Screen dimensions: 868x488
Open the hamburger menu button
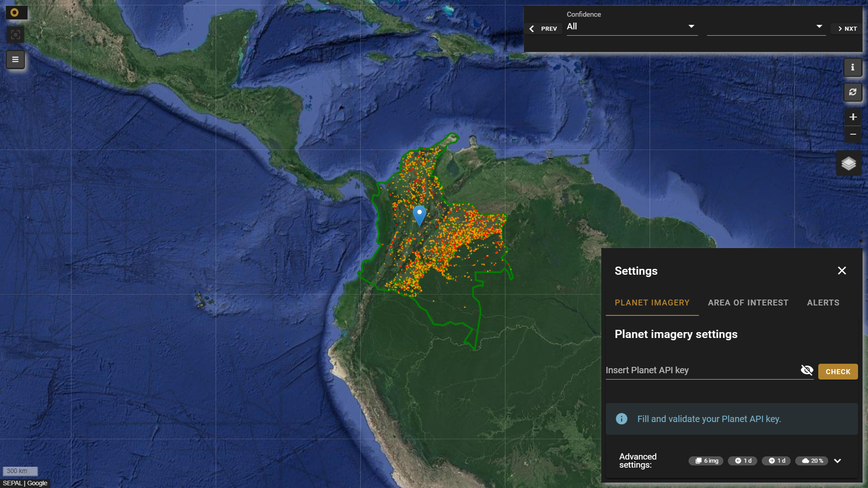point(15,60)
